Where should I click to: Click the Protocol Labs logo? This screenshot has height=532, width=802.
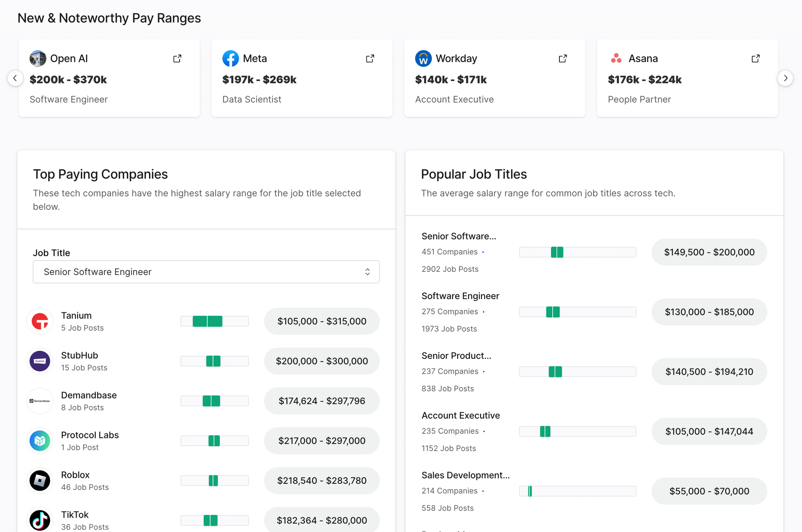[x=40, y=441]
